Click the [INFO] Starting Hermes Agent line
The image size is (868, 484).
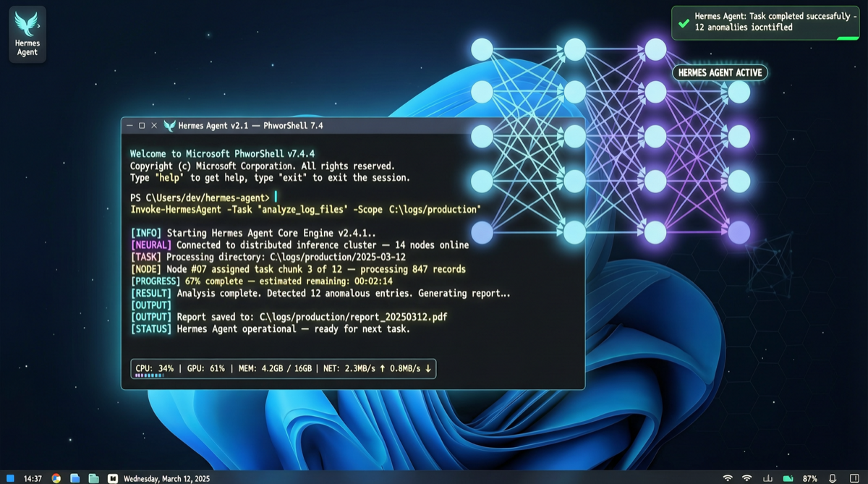pyautogui.click(x=253, y=233)
